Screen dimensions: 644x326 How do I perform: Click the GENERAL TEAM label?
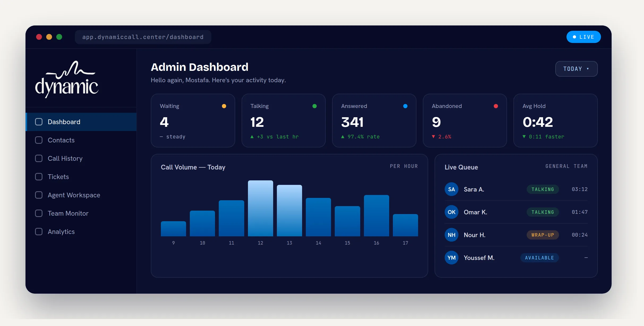point(566,166)
